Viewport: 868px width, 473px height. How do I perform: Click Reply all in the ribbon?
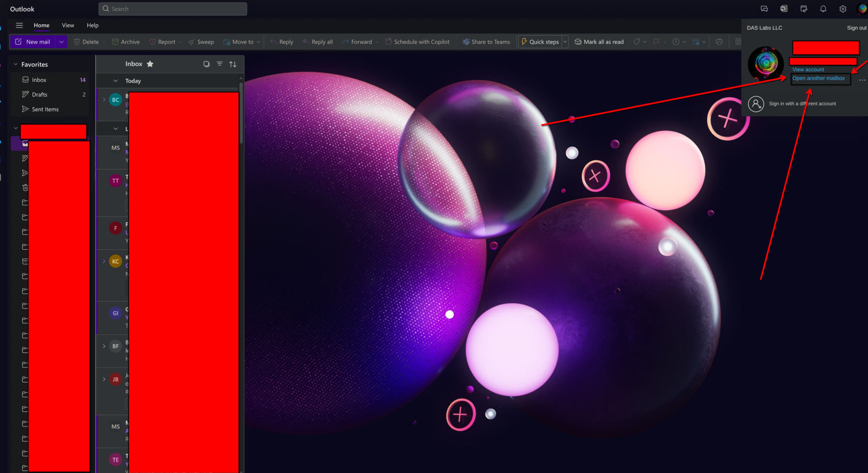318,42
